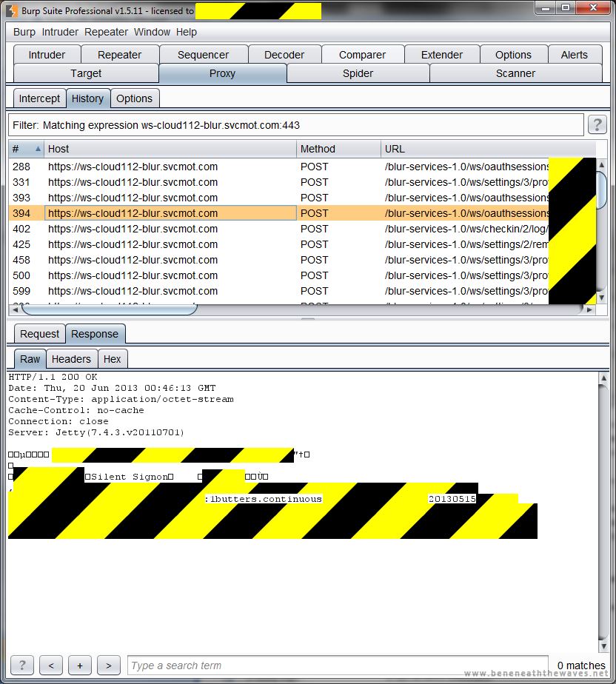Go to previous search match button

(x=51, y=665)
